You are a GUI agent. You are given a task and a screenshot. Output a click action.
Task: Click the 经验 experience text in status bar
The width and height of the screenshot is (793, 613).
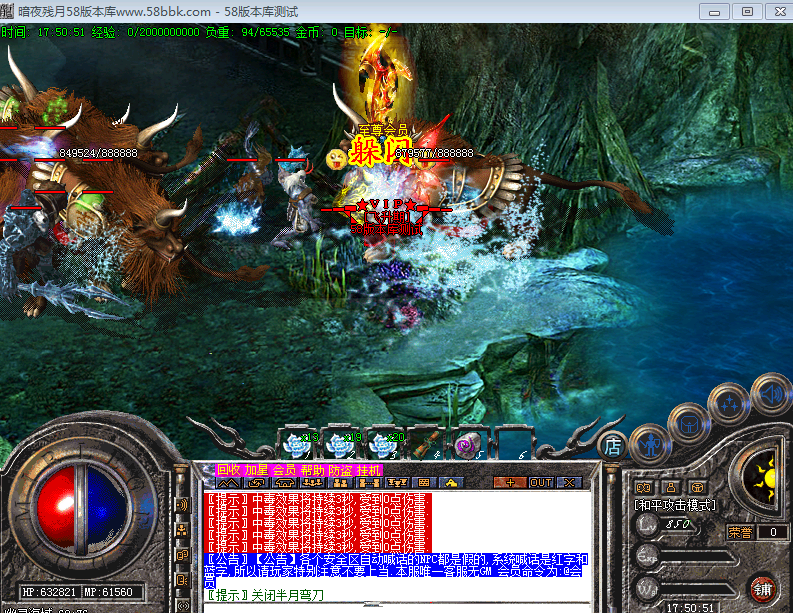[x=146, y=32]
